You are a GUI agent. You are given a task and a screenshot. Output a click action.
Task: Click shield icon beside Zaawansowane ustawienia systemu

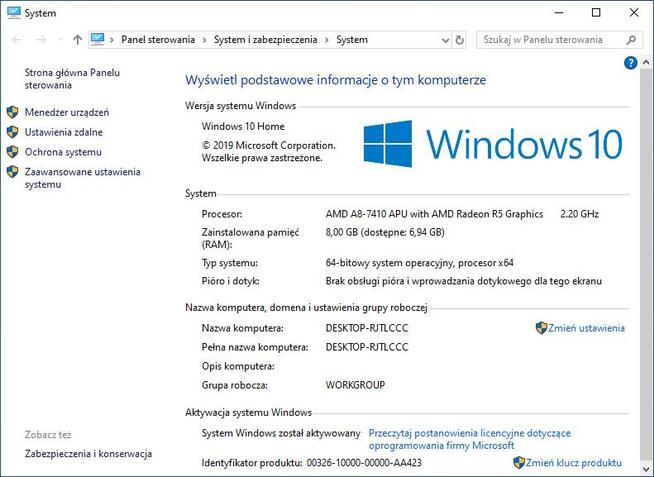[13, 171]
